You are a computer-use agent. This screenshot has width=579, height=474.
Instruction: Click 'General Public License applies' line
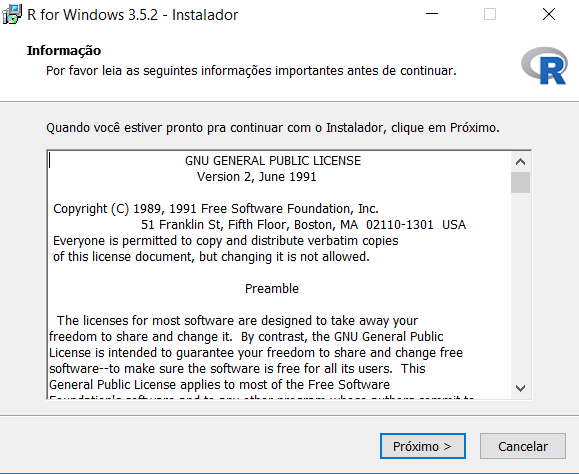tap(219, 385)
